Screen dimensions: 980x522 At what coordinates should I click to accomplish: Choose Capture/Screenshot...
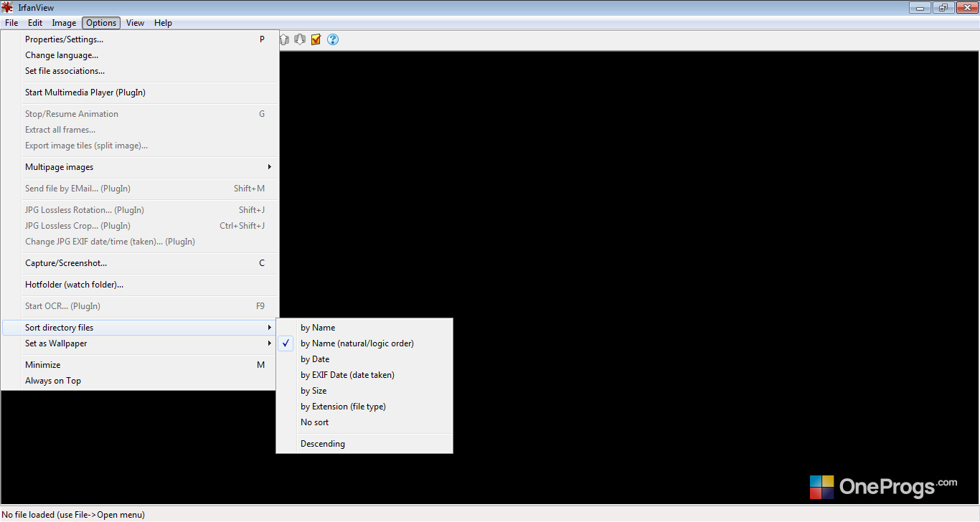pyautogui.click(x=140, y=263)
